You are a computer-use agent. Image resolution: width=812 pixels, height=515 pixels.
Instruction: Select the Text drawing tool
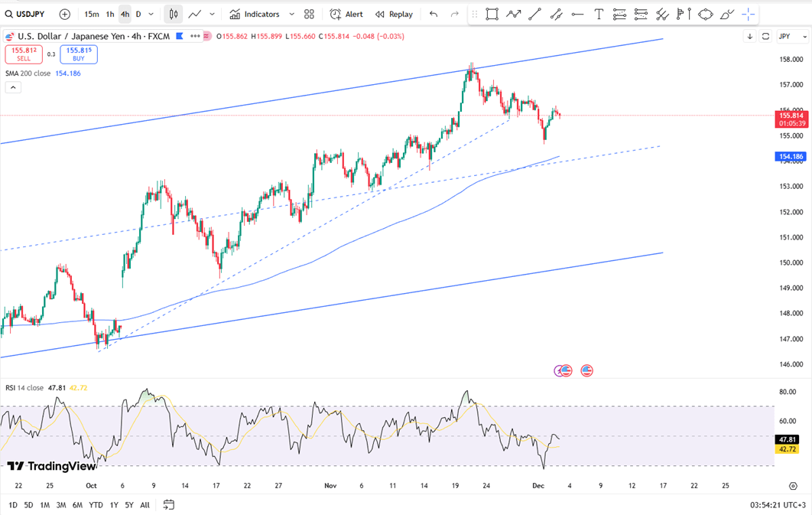tap(599, 14)
